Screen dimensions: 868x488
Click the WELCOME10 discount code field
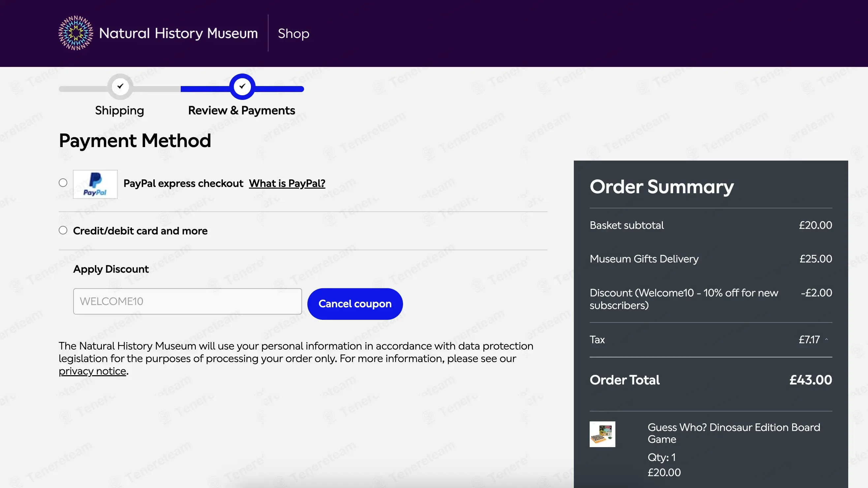point(187,301)
